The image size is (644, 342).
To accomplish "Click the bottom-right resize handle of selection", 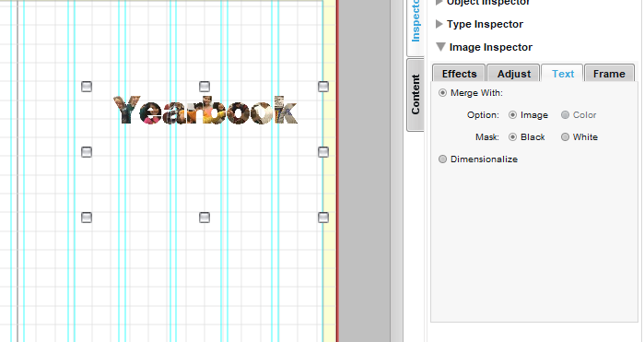I will (x=323, y=218).
